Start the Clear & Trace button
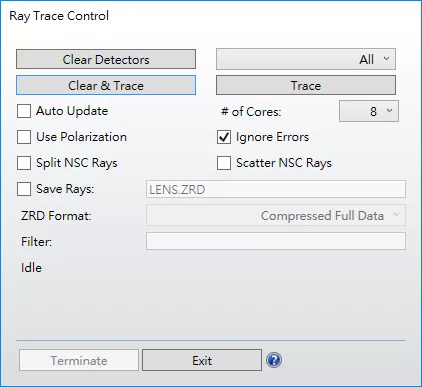The height and width of the screenshot is (387, 422). click(106, 85)
